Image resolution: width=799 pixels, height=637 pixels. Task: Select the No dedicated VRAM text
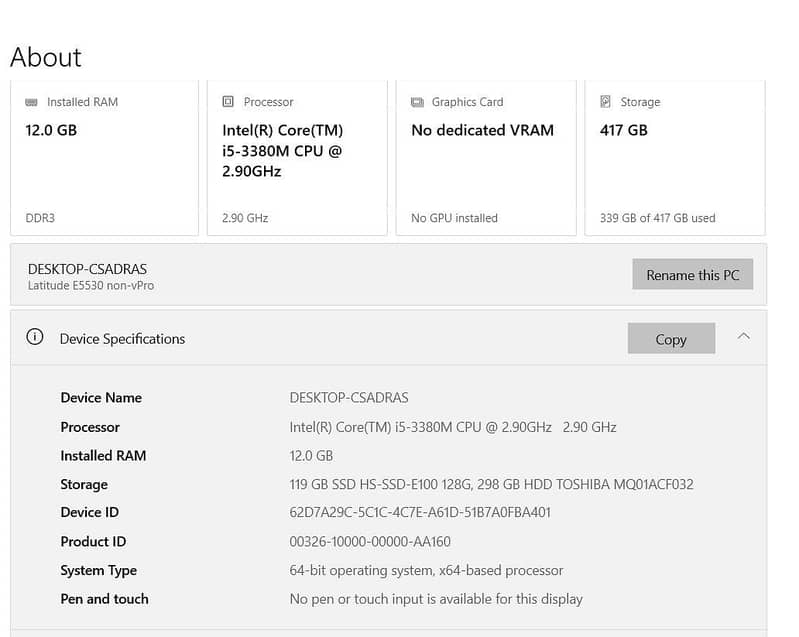(x=483, y=130)
